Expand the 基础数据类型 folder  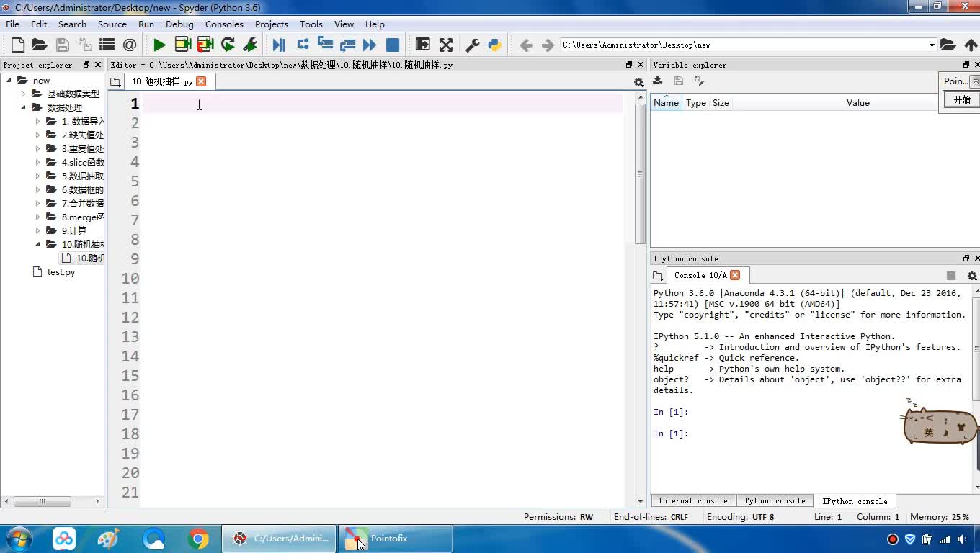[23, 94]
